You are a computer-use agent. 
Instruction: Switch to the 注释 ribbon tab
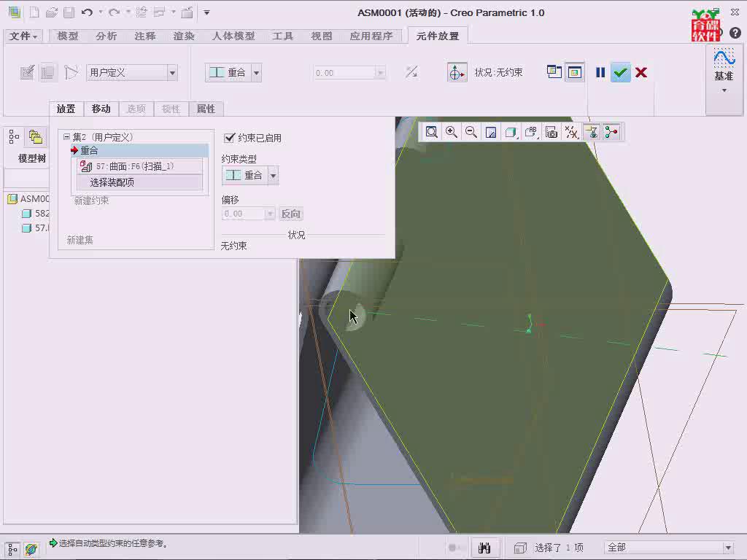pos(145,36)
